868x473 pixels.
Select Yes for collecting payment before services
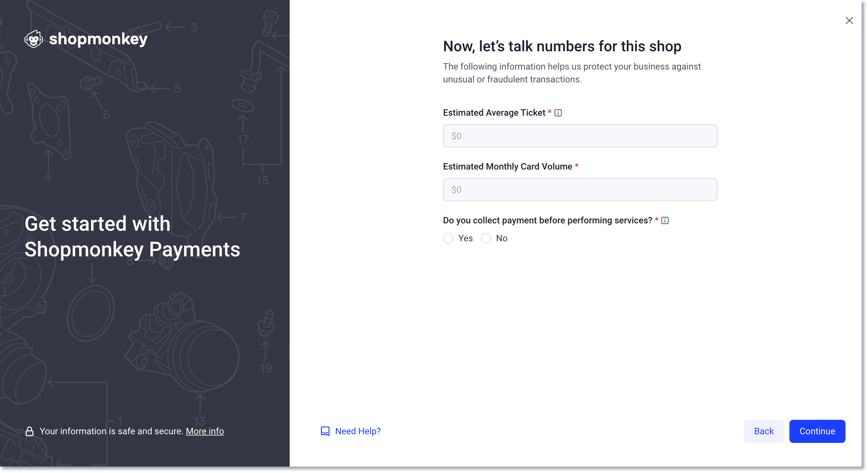point(448,238)
